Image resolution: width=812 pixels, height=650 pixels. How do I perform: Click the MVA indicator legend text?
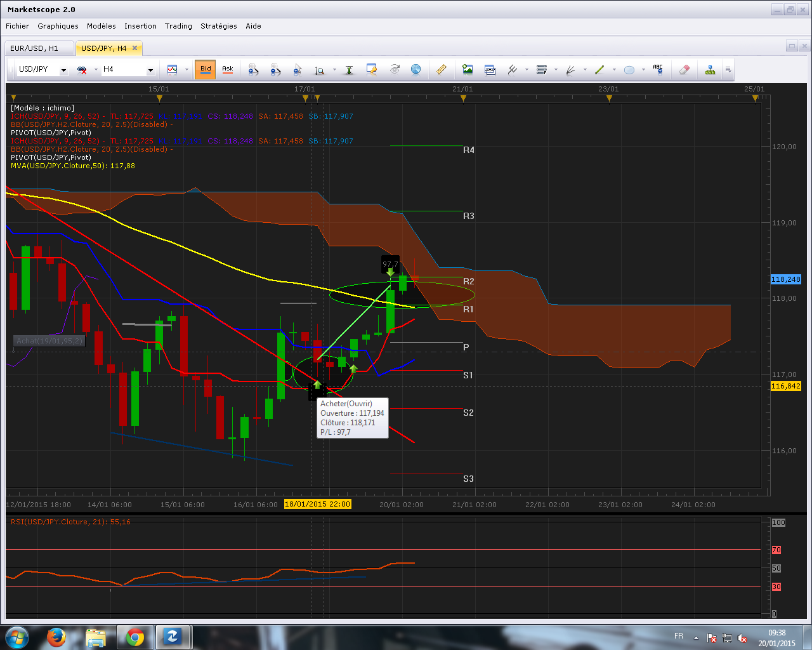[x=73, y=166]
